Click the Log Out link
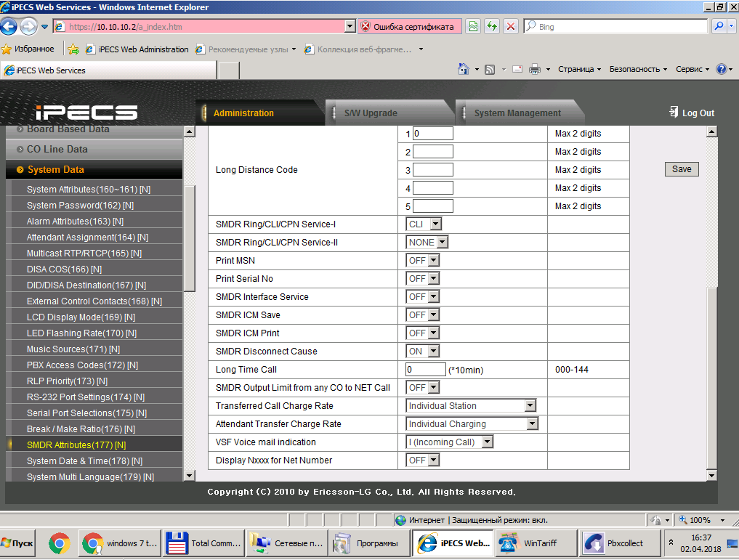This screenshot has width=739, height=560. click(x=691, y=113)
